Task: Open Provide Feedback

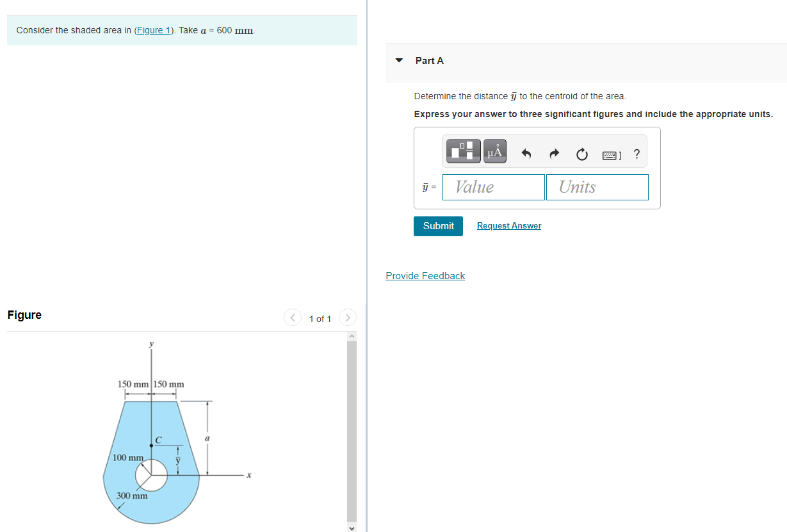Action: tap(425, 275)
